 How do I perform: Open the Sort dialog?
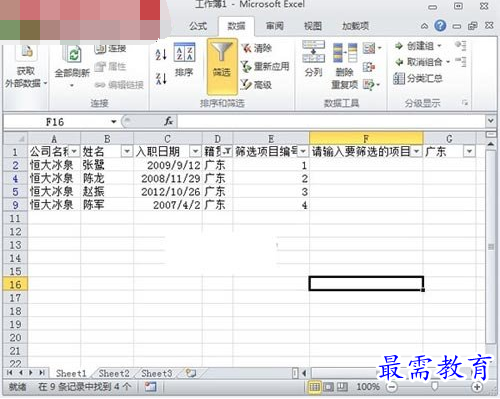(x=184, y=59)
